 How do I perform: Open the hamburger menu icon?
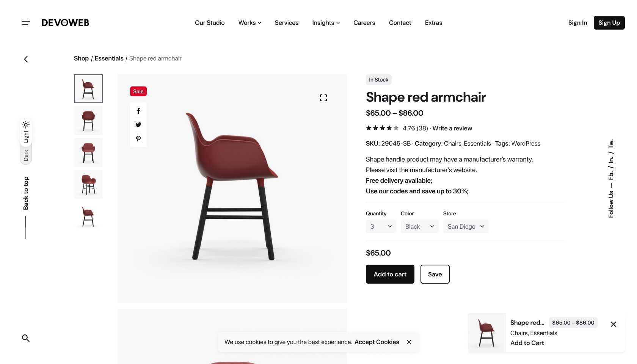(25, 23)
